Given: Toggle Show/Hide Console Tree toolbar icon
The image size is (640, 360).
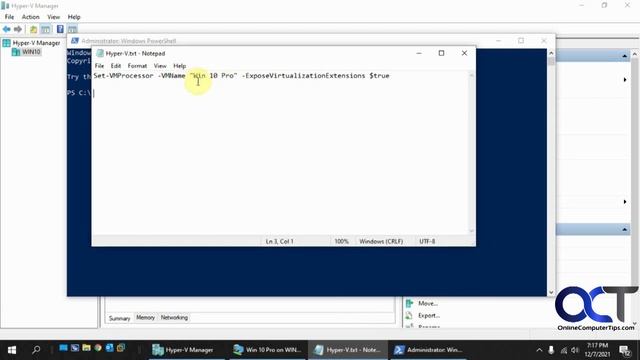Looking at the screenshot, I should point(46,29).
